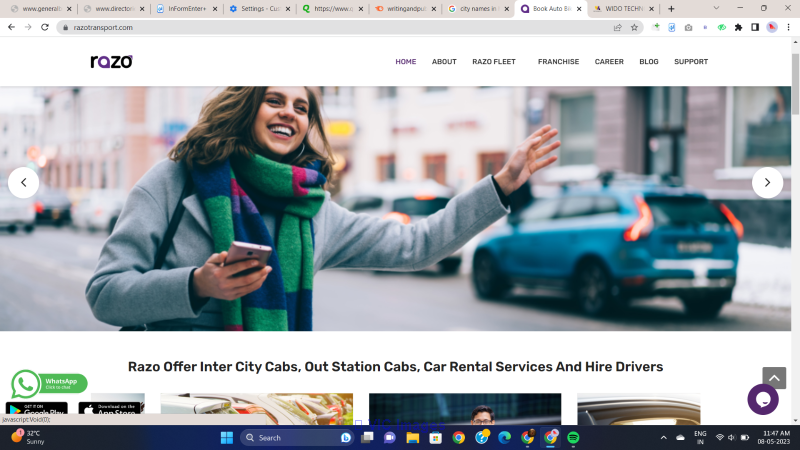800x450 pixels.
Task: Open a new browser tab with the plus
Action: (x=671, y=9)
